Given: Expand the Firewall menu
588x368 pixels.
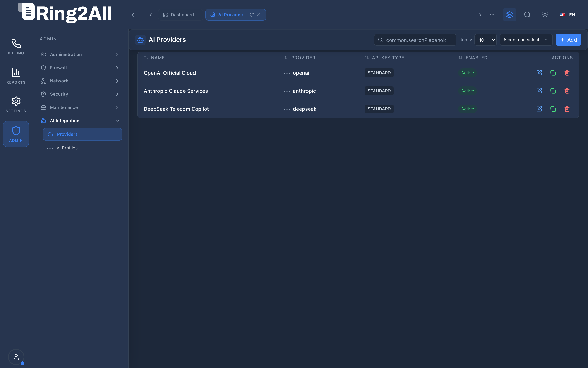Looking at the screenshot, I should click(x=80, y=68).
